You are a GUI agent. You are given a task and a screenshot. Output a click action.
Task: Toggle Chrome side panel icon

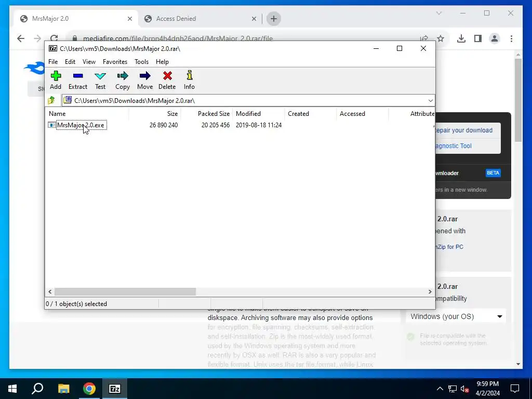(x=478, y=38)
